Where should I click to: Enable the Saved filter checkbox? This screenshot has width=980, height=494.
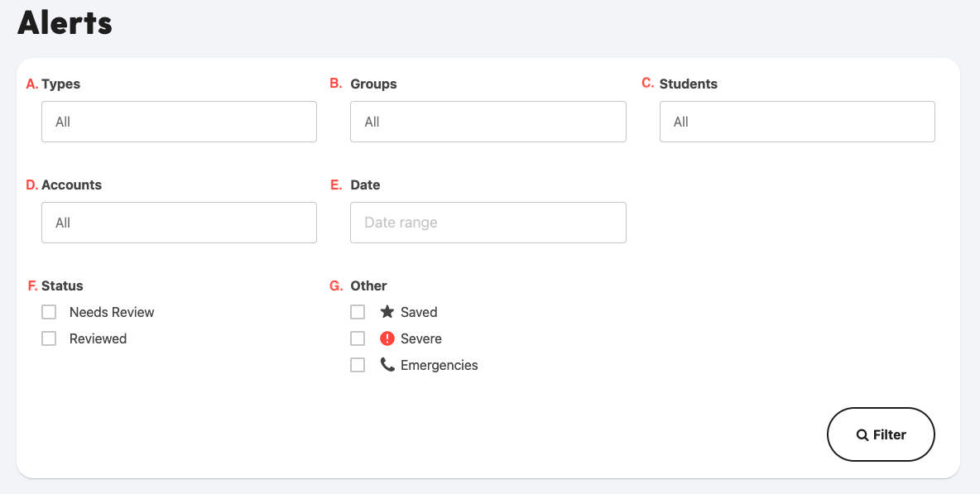pos(358,312)
